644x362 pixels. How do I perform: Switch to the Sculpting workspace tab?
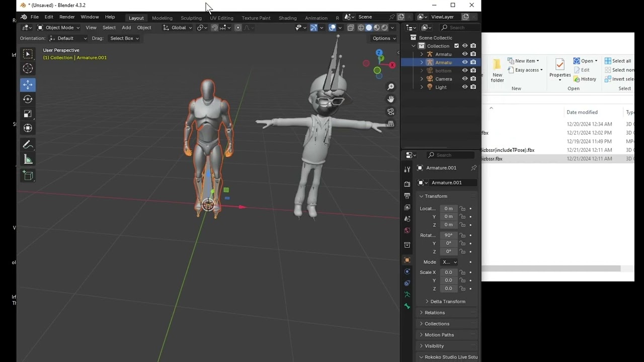pos(191,18)
